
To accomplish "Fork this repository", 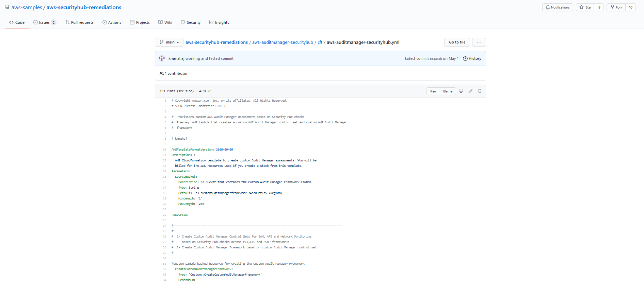I will tap(616, 7).
